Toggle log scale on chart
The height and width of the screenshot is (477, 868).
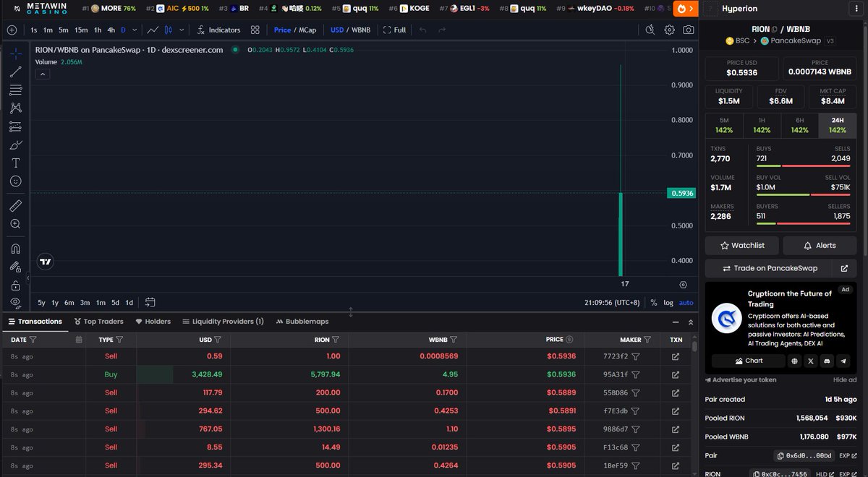point(668,303)
